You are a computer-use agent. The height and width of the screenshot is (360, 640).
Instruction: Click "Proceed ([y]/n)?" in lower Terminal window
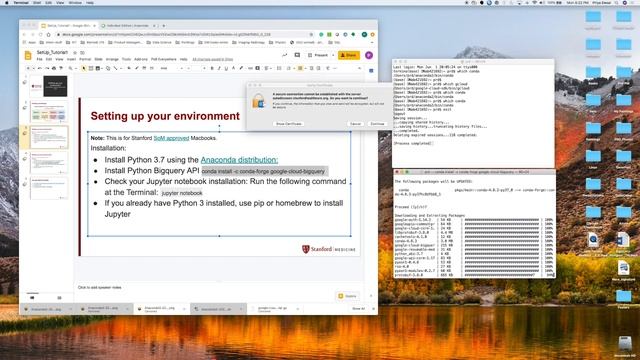pos(411,207)
